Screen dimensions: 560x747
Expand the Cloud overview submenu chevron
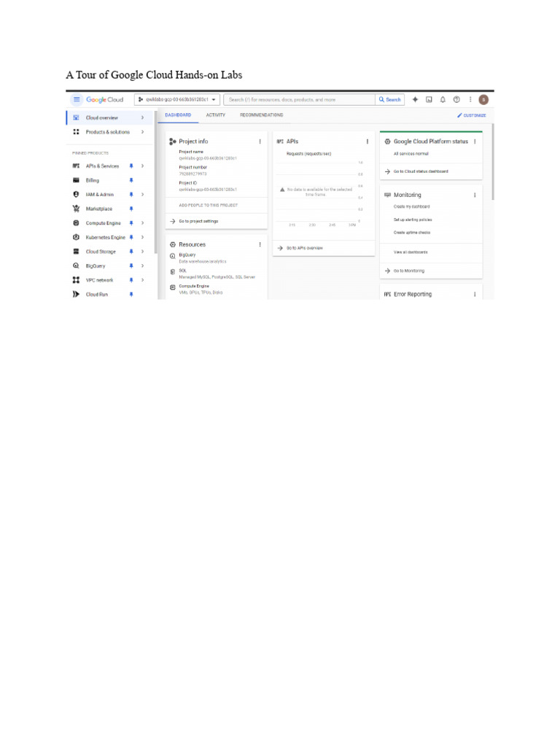(142, 117)
